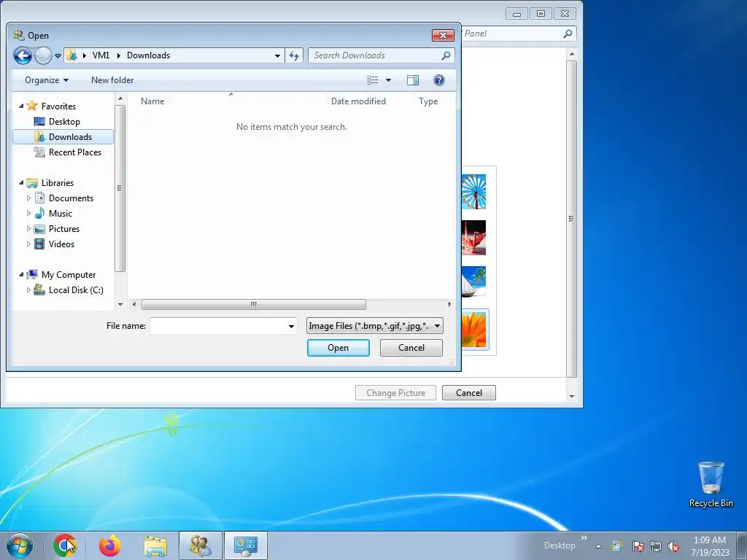Toggle the preview pane icon
Image resolution: width=747 pixels, height=560 pixels.
(x=413, y=80)
